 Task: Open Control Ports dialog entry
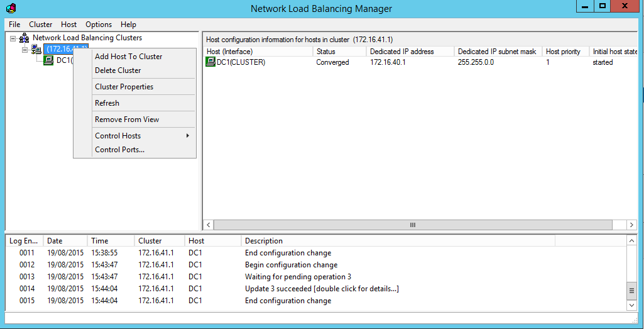coord(119,150)
